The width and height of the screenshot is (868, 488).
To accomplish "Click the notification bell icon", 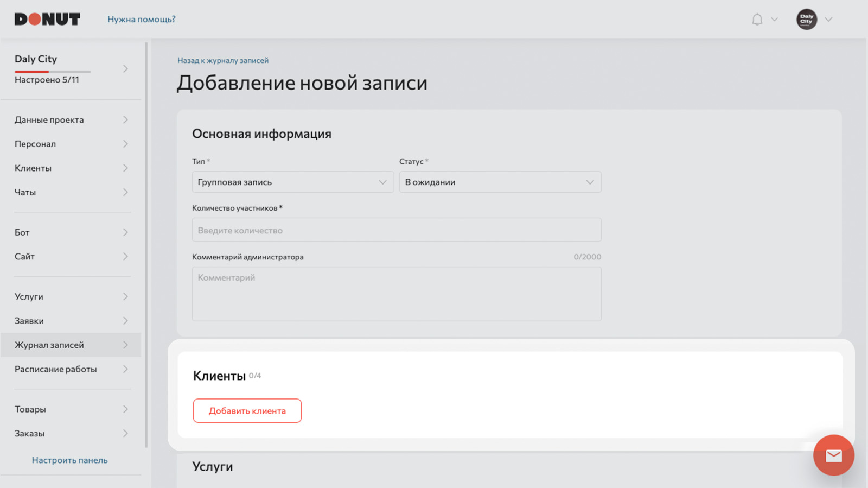I will click(x=757, y=20).
